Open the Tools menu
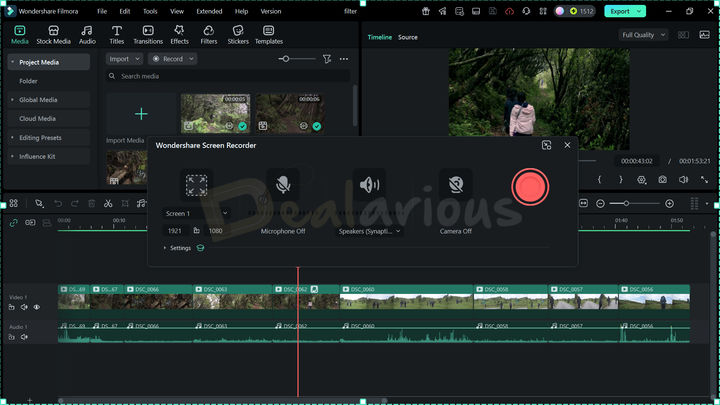 [150, 11]
